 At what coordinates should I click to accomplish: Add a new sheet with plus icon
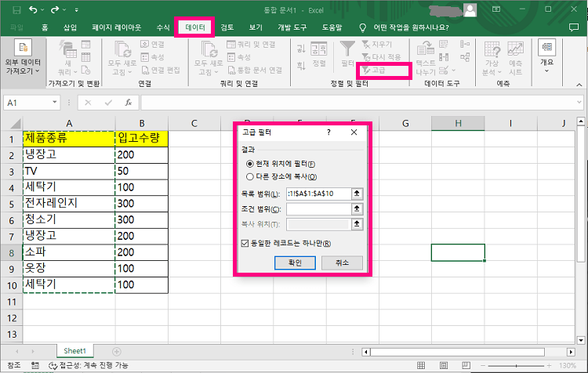pos(117,351)
